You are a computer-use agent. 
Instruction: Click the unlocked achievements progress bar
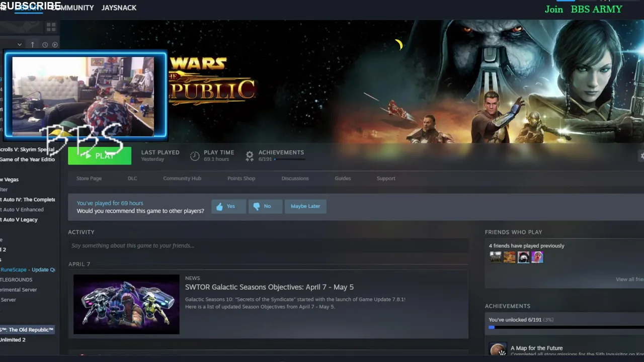567,327
